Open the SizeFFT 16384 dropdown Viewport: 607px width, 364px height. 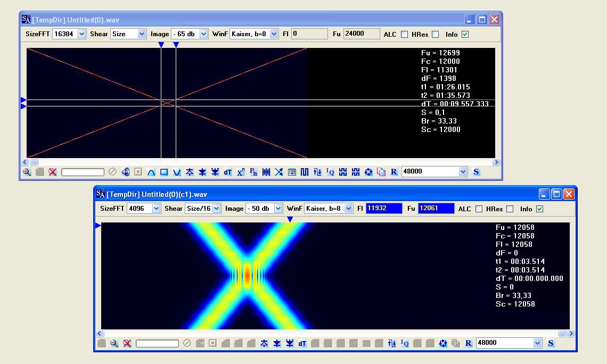point(81,34)
